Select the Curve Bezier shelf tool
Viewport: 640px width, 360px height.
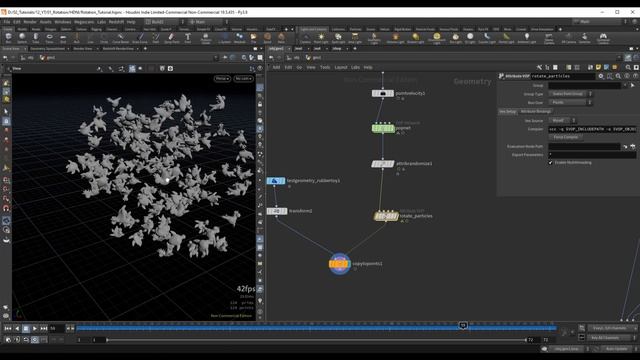pos(120,38)
